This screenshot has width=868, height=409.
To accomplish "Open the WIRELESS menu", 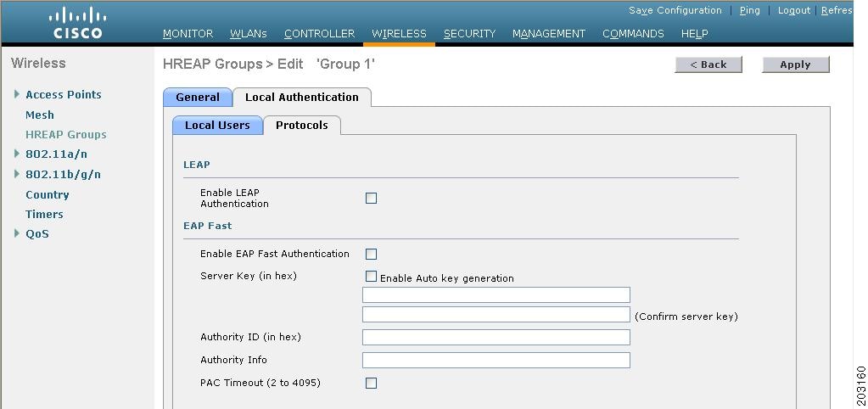I will pyautogui.click(x=399, y=34).
